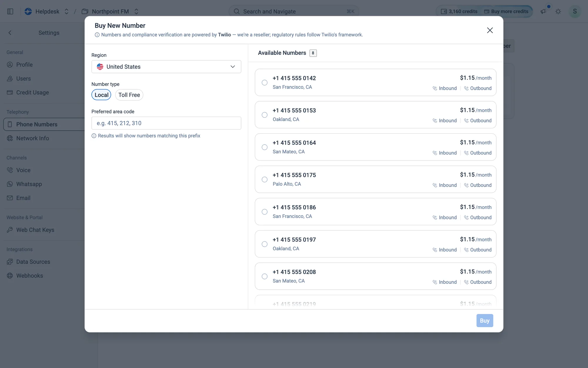Expand the Helpdesk workspace switcher

[66, 11]
